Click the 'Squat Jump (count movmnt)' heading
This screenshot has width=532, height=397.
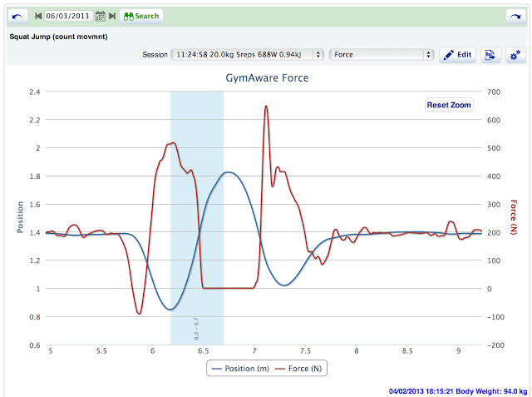pyautogui.click(x=58, y=37)
